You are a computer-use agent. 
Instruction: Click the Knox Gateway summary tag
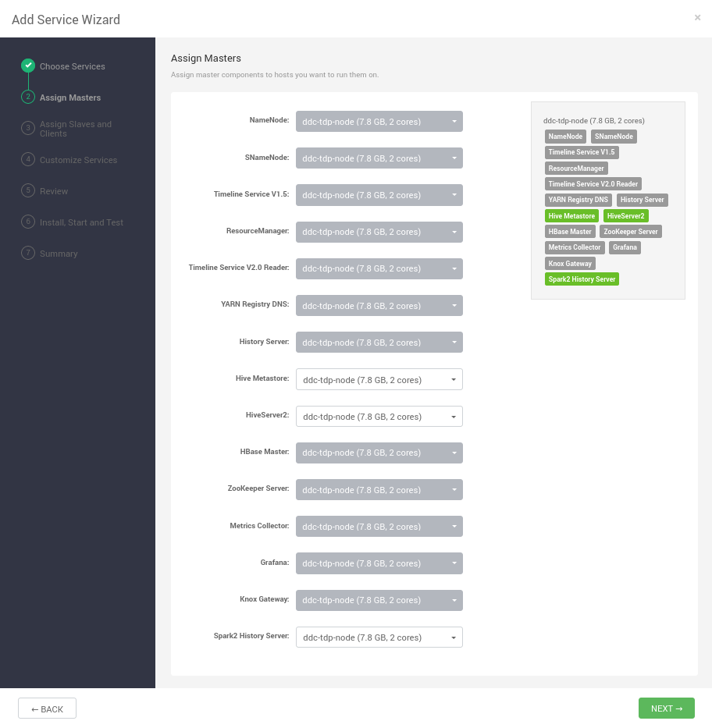570,264
